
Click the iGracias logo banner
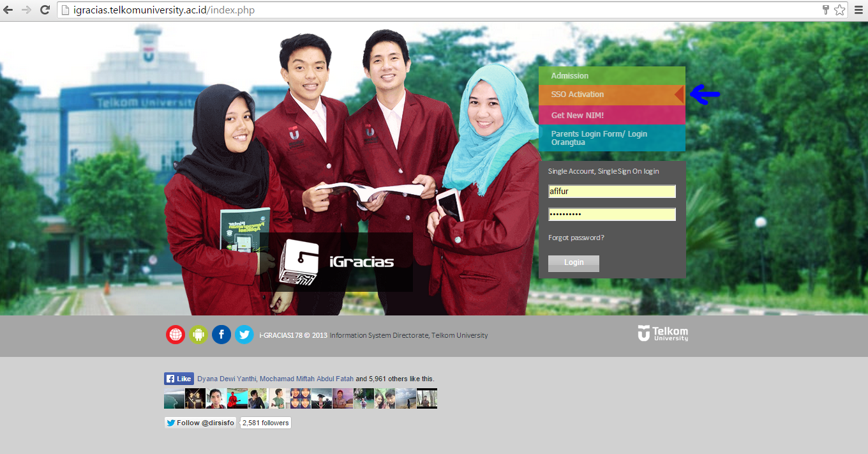336,262
